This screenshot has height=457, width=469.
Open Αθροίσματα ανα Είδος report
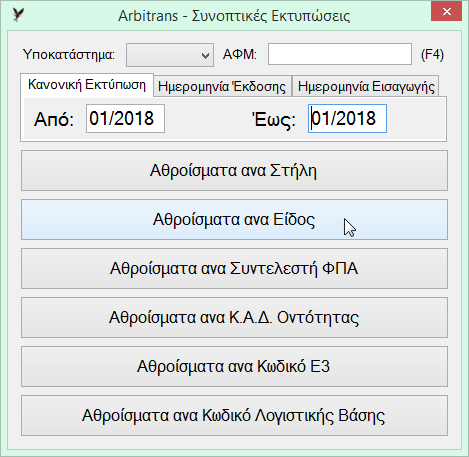pos(234,220)
